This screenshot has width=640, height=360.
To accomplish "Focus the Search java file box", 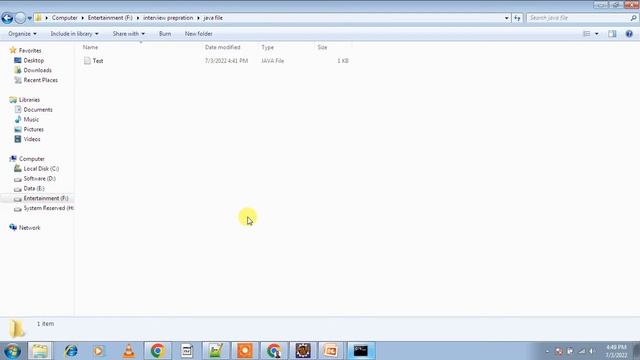I will tap(578, 18).
